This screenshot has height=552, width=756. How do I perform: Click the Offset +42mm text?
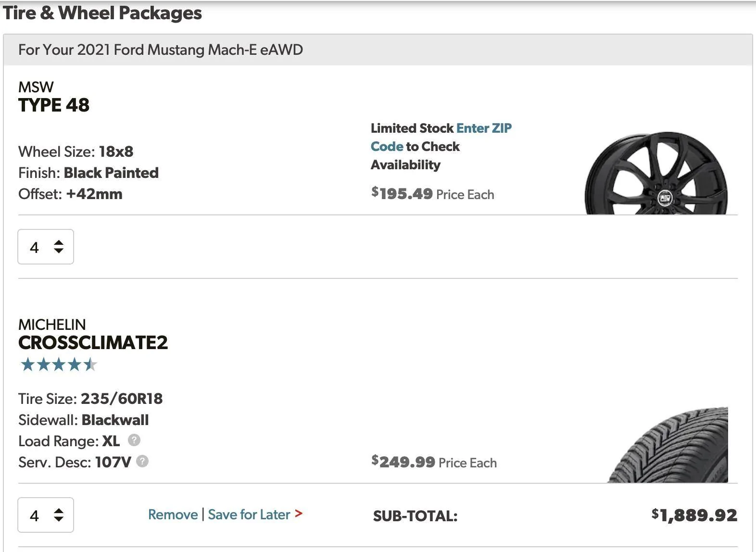coord(70,194)
